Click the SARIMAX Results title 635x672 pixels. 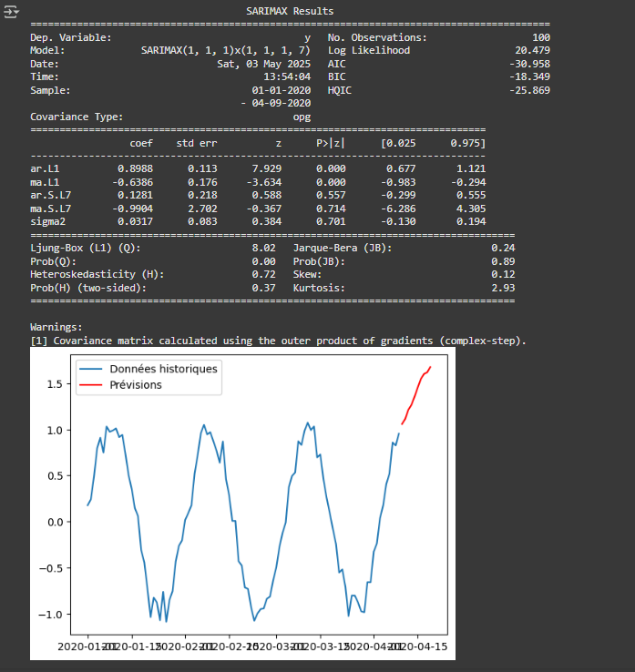coord(290,11)
